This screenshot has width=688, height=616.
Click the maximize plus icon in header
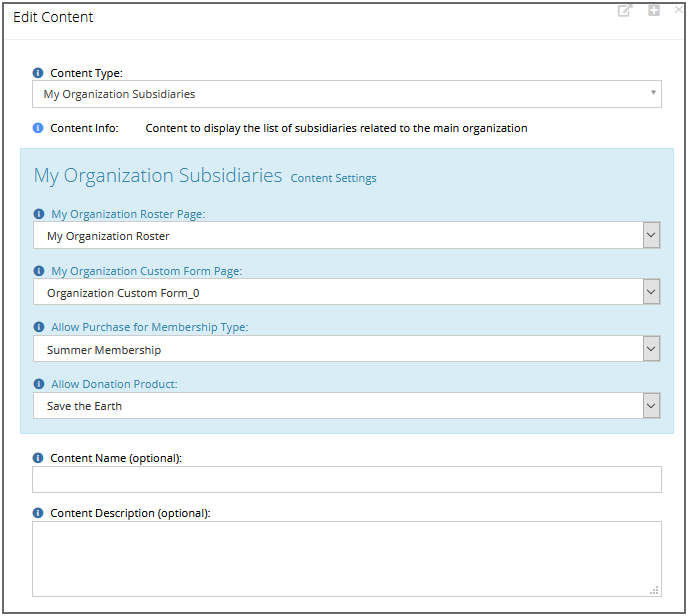point(654,11)
